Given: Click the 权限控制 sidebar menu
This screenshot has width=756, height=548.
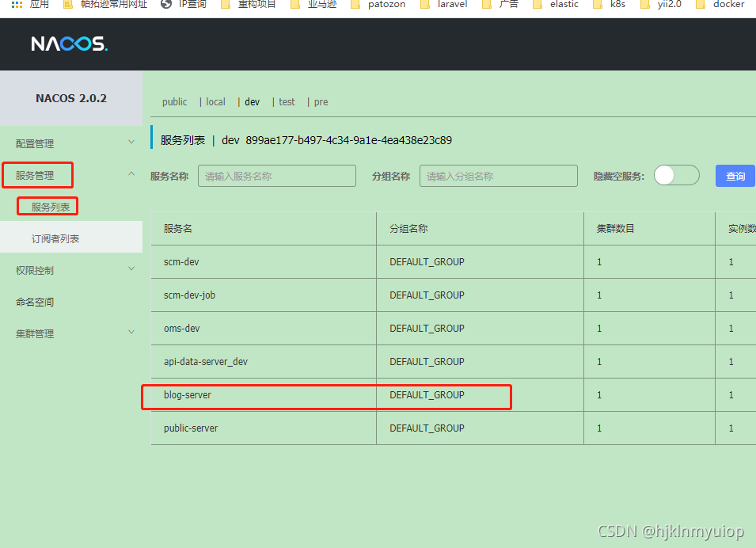Looking at the screenshot, I should pyautogui.click(x=35, y=270).
